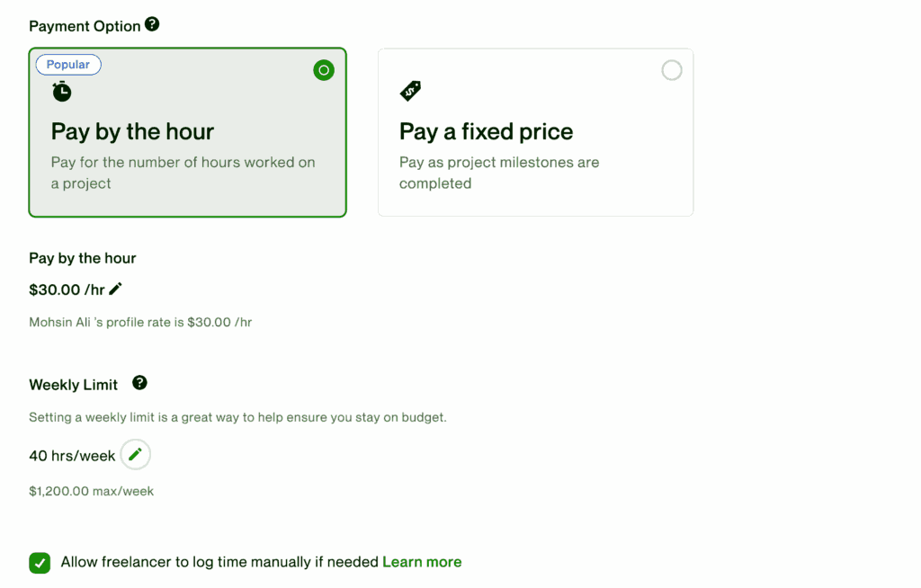
Task: Click the $1,200.00 max/week text
Action: (92, 491)
